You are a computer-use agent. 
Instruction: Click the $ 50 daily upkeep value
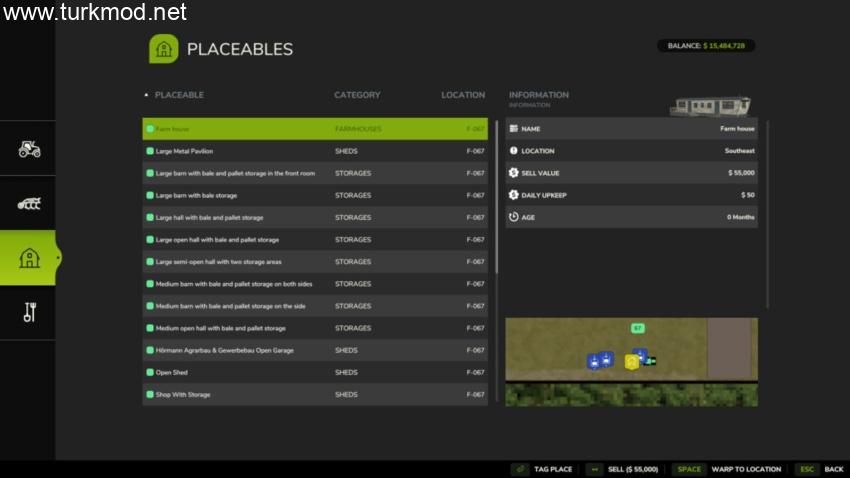coord(748,195)
